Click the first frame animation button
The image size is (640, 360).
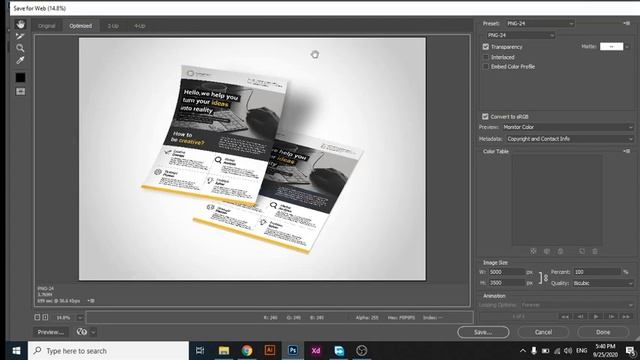click(565, 317)
